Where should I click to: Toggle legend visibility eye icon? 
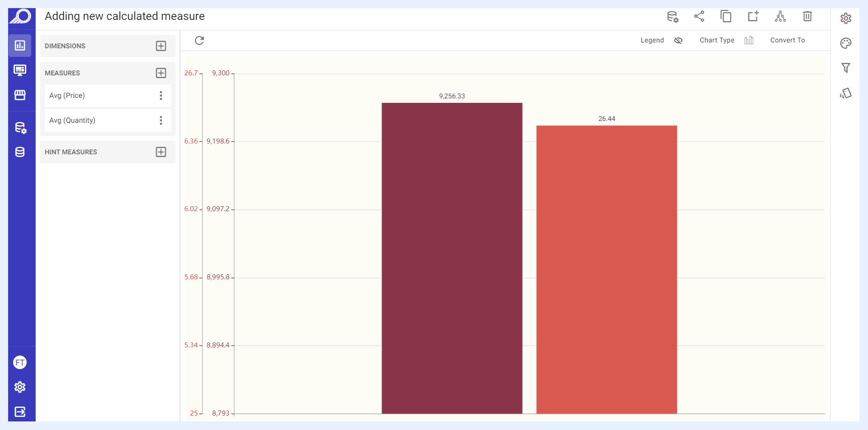pos(678,41)
